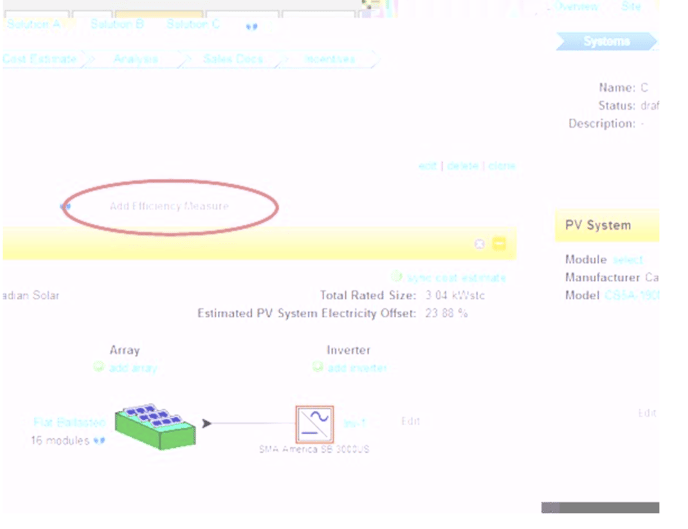Click the delete link
Viewport: 688px width, 529px height.
462,166
